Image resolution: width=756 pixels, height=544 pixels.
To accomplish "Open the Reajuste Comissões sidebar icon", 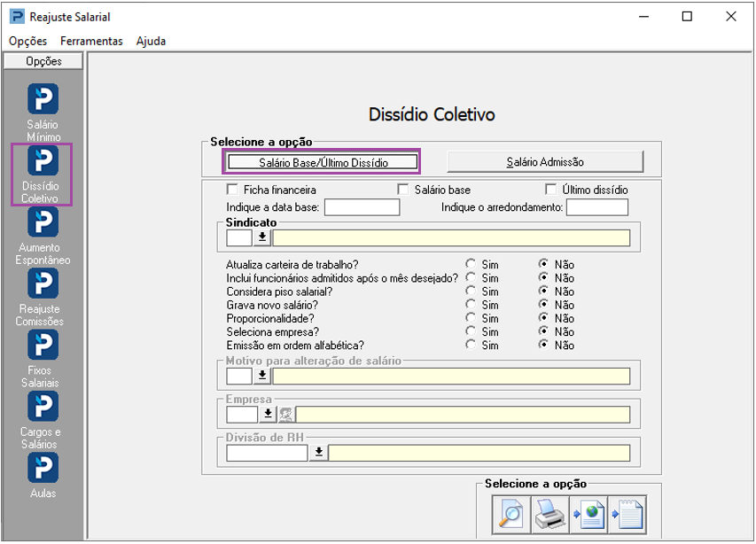I will (43, 284).
